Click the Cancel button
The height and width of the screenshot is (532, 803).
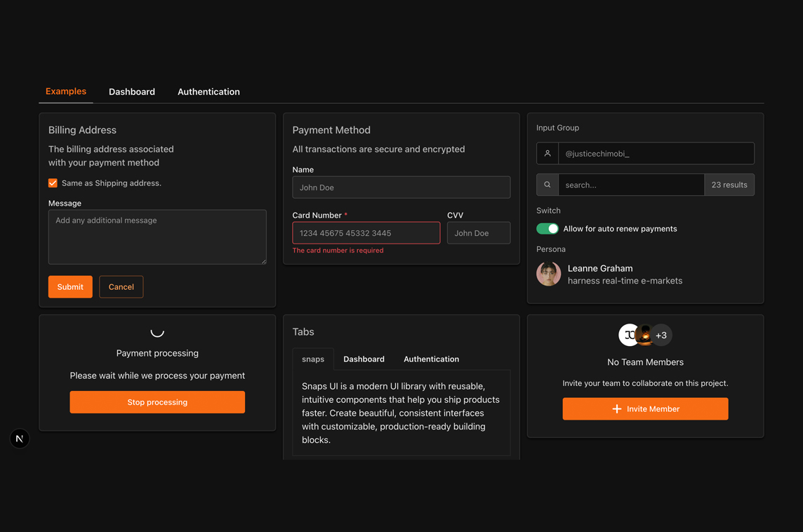click(x=121, y=287)
